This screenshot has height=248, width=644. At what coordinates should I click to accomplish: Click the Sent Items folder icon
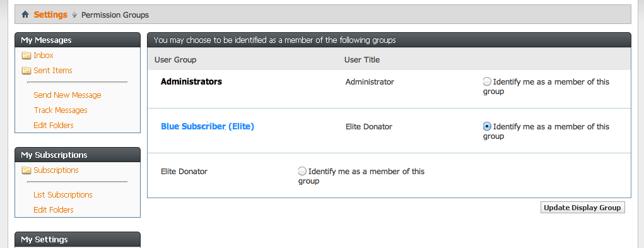(x=26, y=71)
